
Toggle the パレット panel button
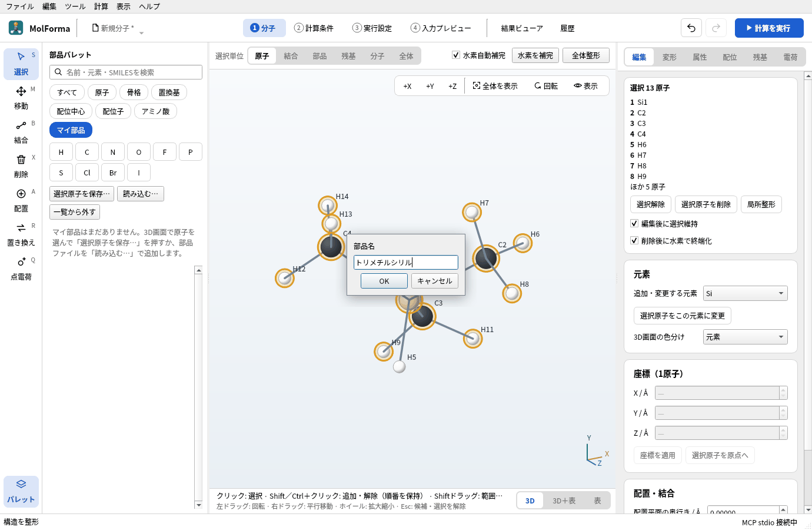point(21,491)
